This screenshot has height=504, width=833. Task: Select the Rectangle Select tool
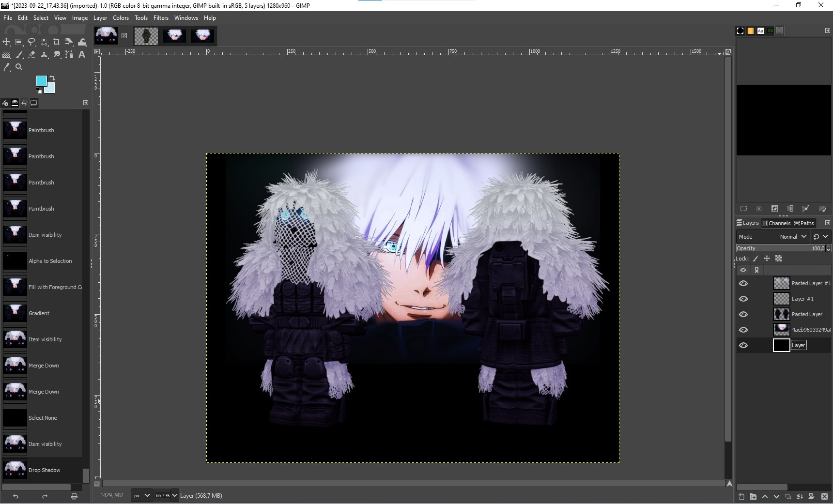19,42
